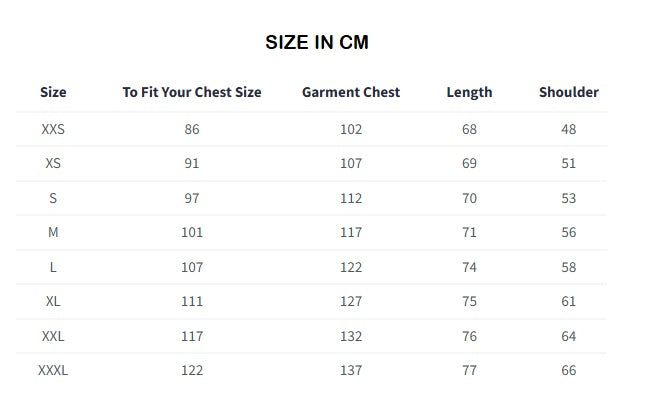Select the XXS size row label

pyautogui.click(x=53, y=129)
